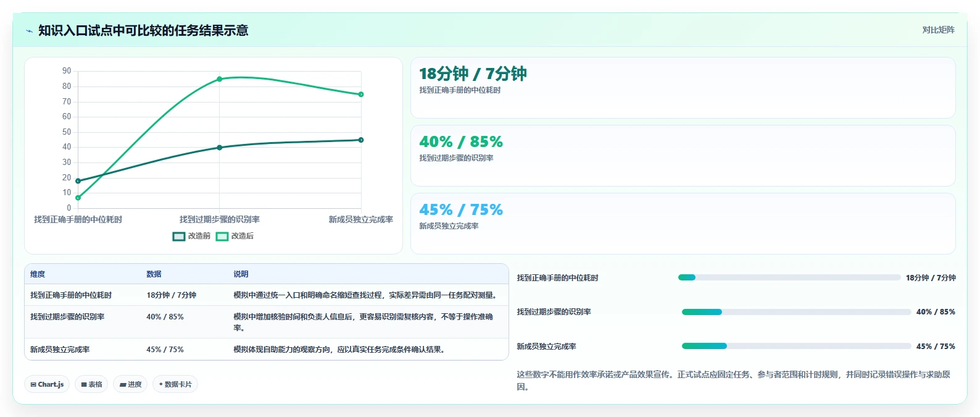The width and height of the screenshot is (980, 417).
Task: Click the panel title 知识入口试点中可比较的任务结果示意
Action: pyautogui.click(x=143, y=31)
